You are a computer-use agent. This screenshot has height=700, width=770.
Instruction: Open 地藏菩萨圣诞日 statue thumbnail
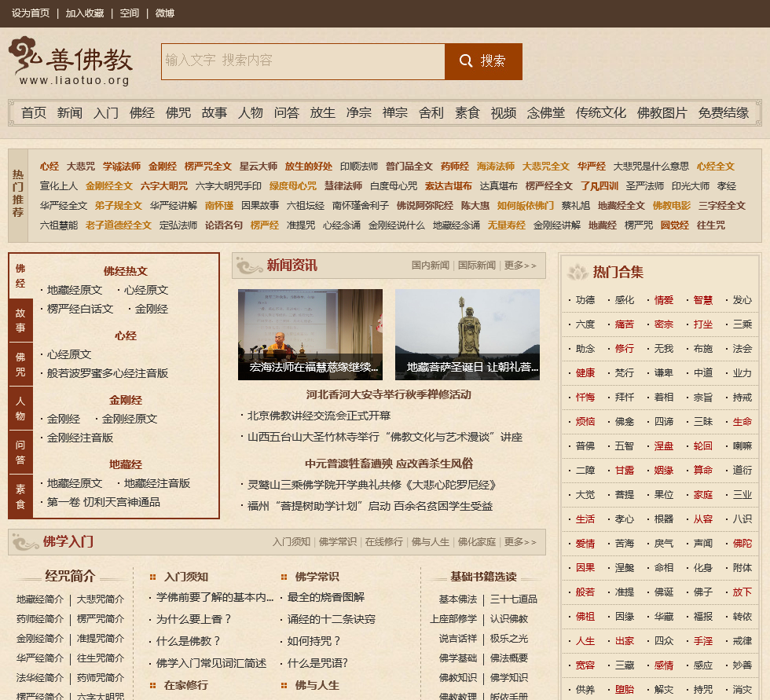pyautogui.click(x=467, y=335)
